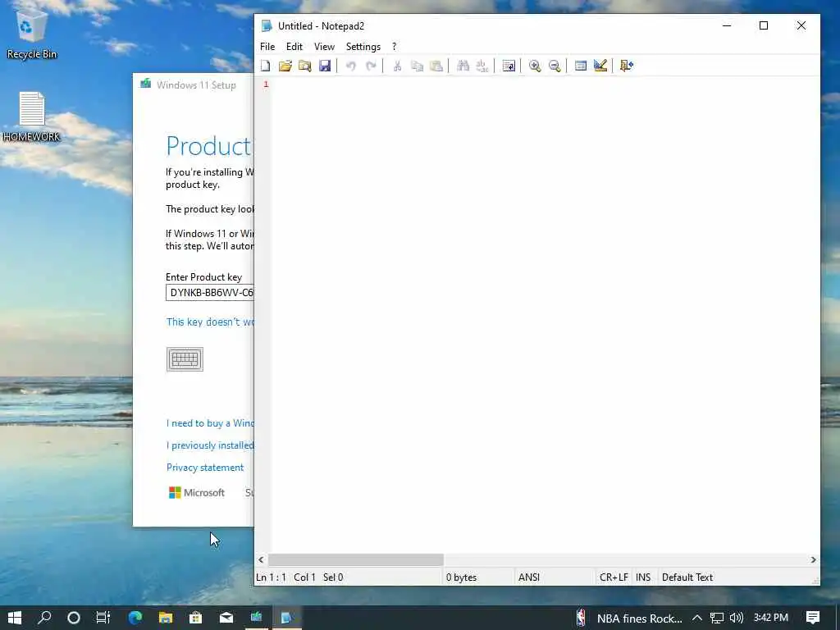The image size is (840, 630).
Task: Open the notification center icon
Action: [x=813, y=618]
